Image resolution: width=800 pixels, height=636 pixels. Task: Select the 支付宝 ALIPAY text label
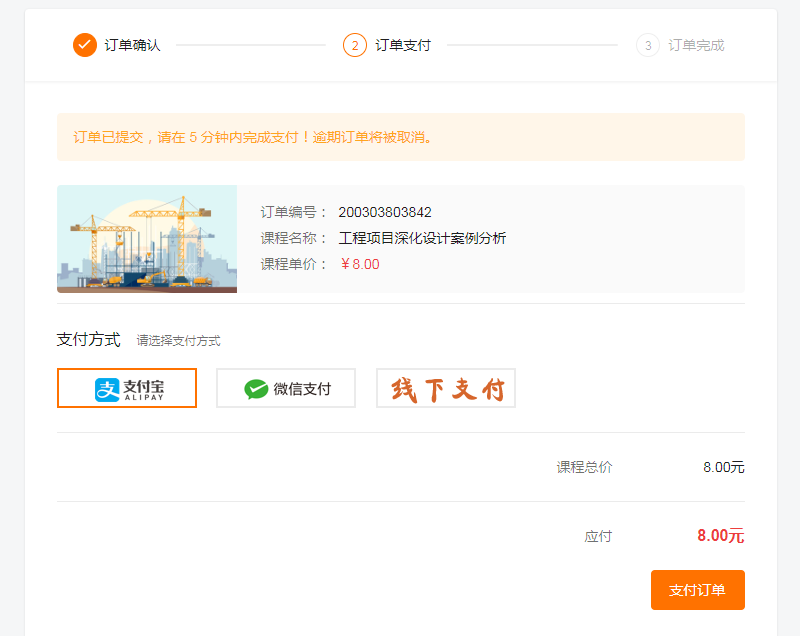pyautogui.click(x=143, y=389)
